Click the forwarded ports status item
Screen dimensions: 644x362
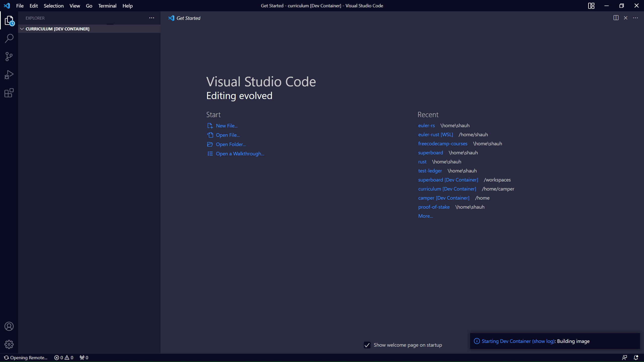point(84,357)
